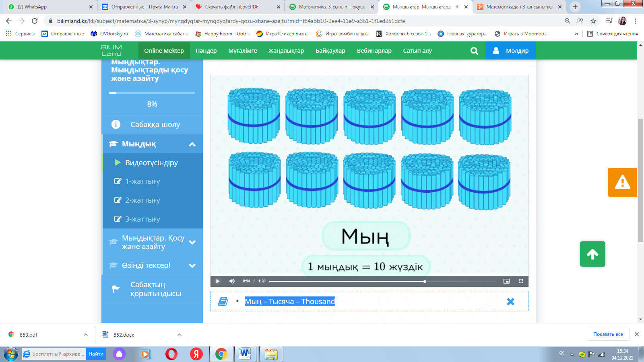644x362 pixels.
Task: Switch to the iLovePDF tab
Action: coord(237,7)
